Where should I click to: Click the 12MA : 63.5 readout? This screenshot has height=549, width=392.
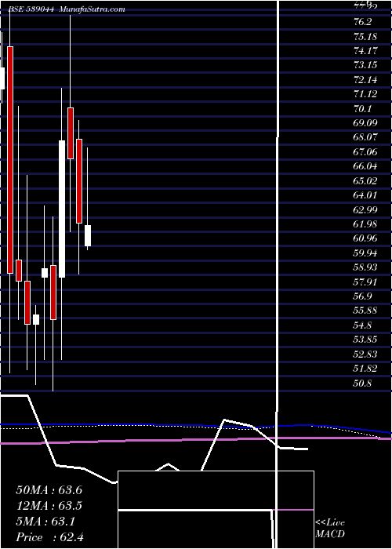click(x=49, y=506)
